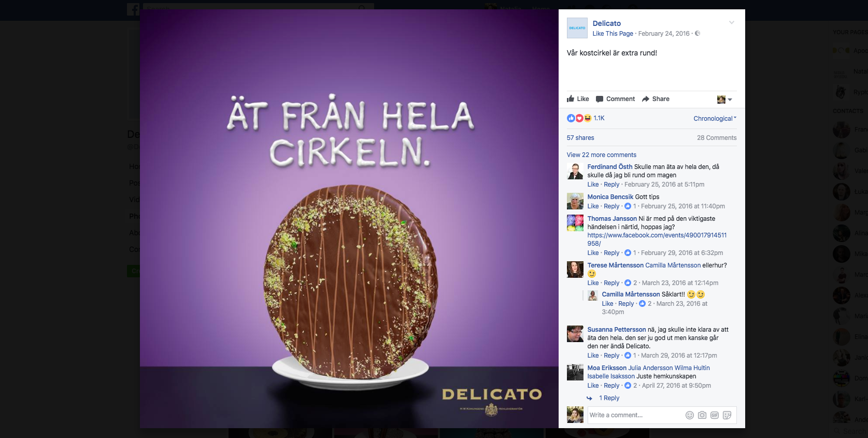Viewport: 868px width, 438px height.
Task: Open the Chronological sorting dropdown
Action: (x=715, y=119)
